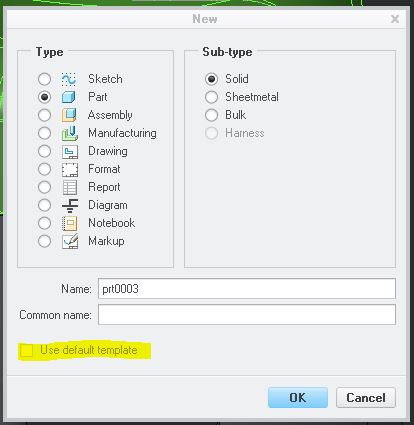The image size is (414, 425).
Task: Choose the Sheetmetal sub-type radio button
Action: tap(211, 97)
